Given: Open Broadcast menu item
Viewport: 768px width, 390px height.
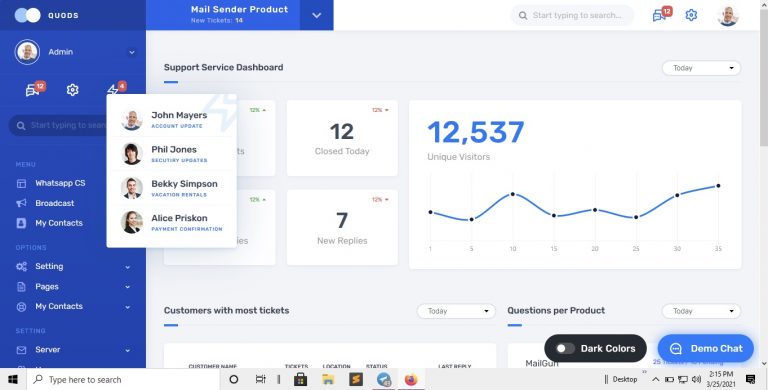Looking at the screenshot, I should click(55, 203).
